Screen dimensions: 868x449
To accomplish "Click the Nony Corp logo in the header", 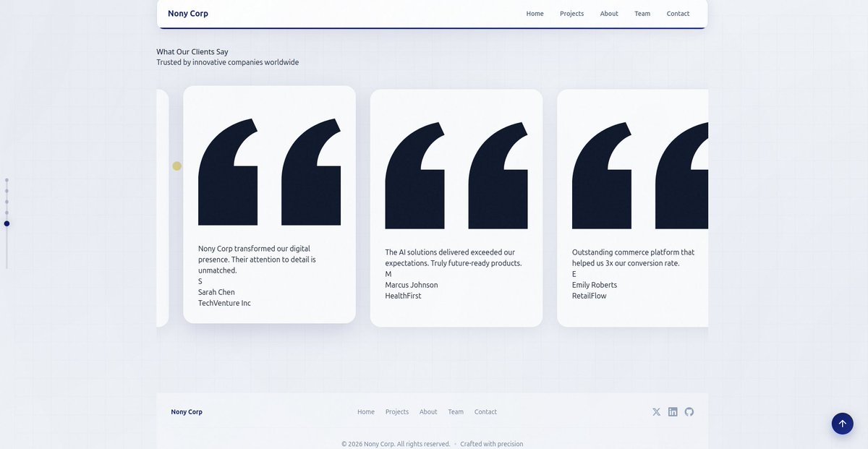I will [188, 14].
